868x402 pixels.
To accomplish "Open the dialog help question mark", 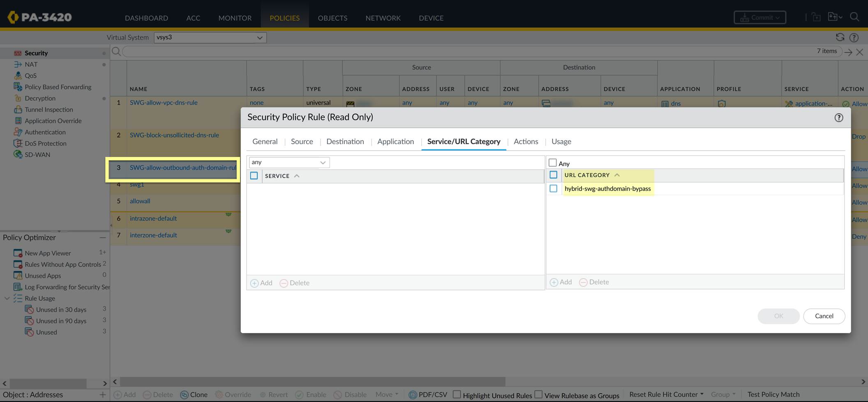I will click(x=839, y=118).
